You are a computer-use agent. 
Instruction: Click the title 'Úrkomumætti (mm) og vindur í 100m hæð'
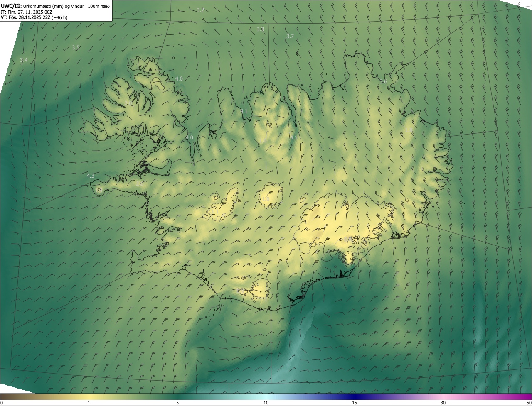pyautogui.click(x=66, y=6)
